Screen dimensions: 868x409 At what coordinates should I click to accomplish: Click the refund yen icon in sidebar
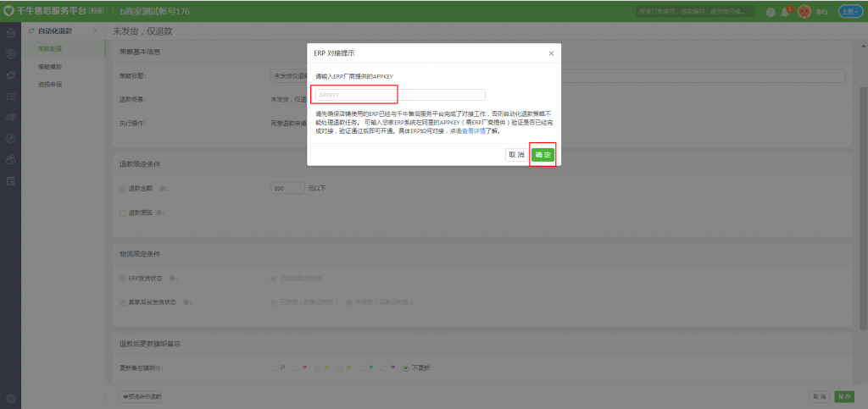point(10,53)
